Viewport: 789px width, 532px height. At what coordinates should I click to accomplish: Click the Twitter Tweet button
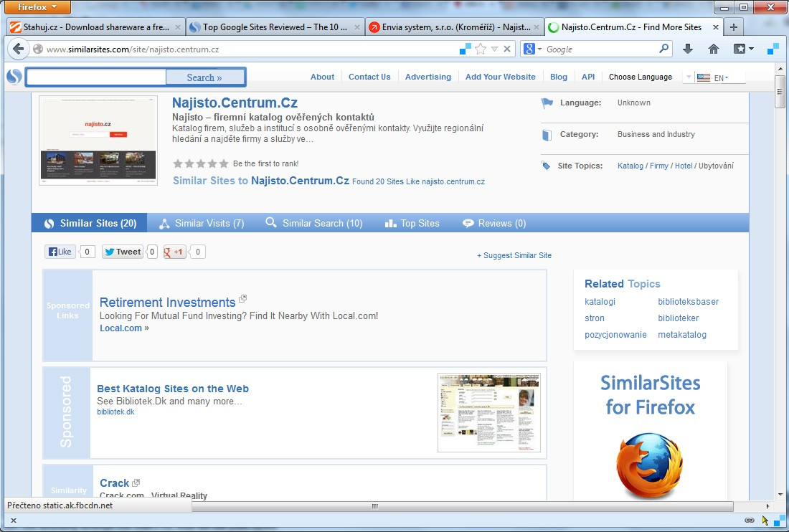point(123,252)
